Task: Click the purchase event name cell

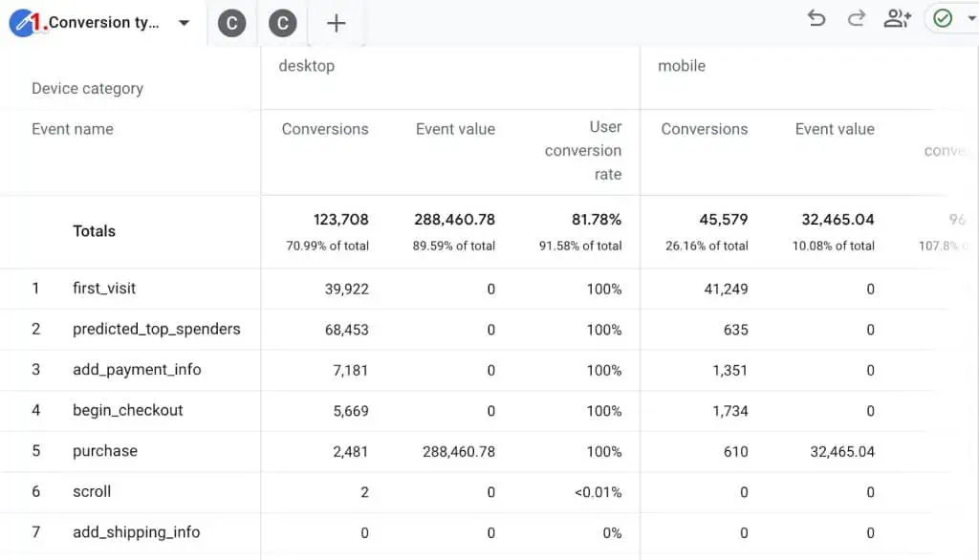Action: coord(105,451)
